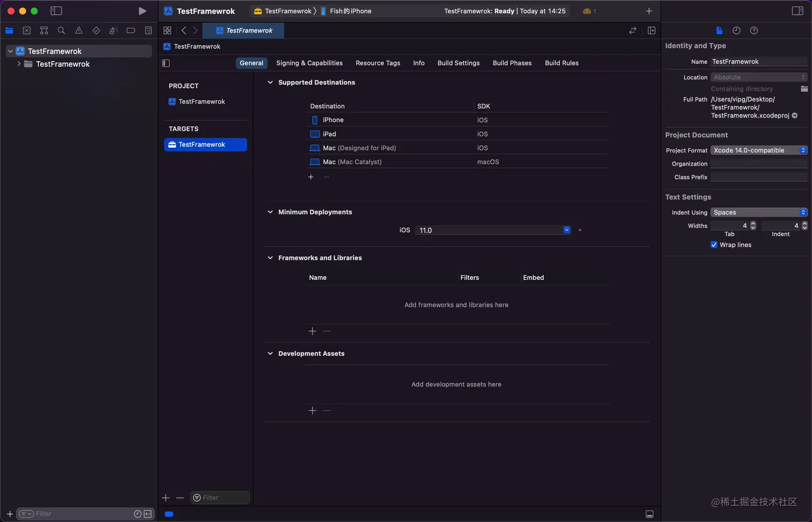The width and height of the screenshot is (812, 522).
Task: Add a new file in navigator
Action: click(10, 514)
